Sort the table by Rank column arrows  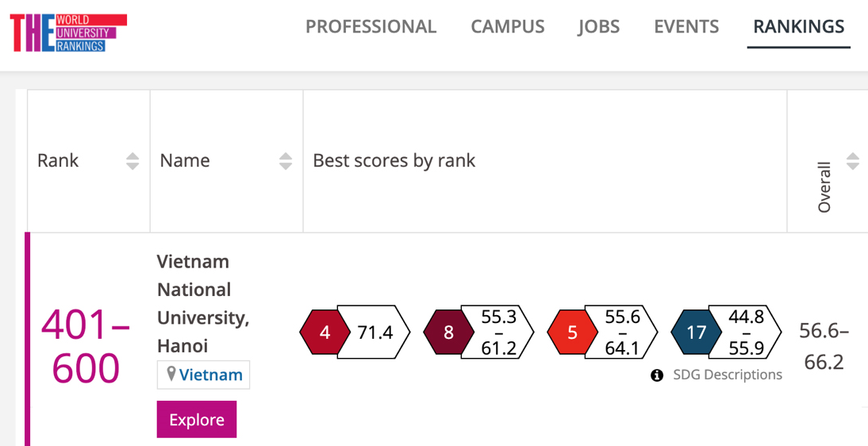coord(133,161)
